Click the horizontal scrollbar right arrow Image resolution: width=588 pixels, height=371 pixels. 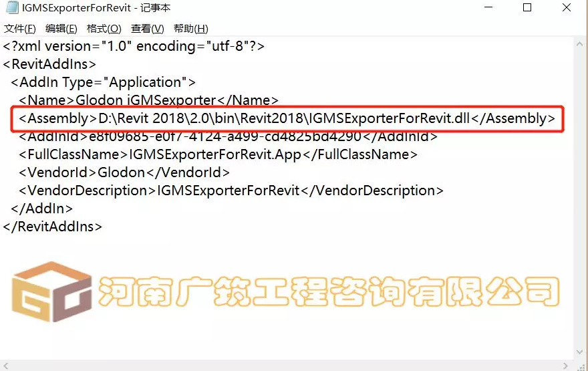(x=566, y=366)
